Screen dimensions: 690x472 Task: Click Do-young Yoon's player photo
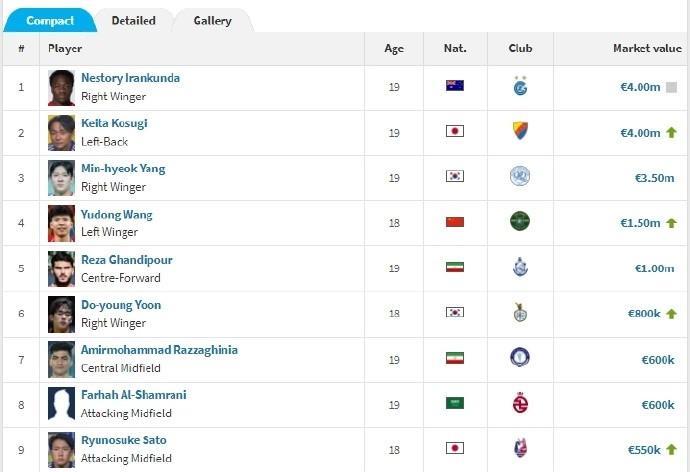[x=61, y=314]
